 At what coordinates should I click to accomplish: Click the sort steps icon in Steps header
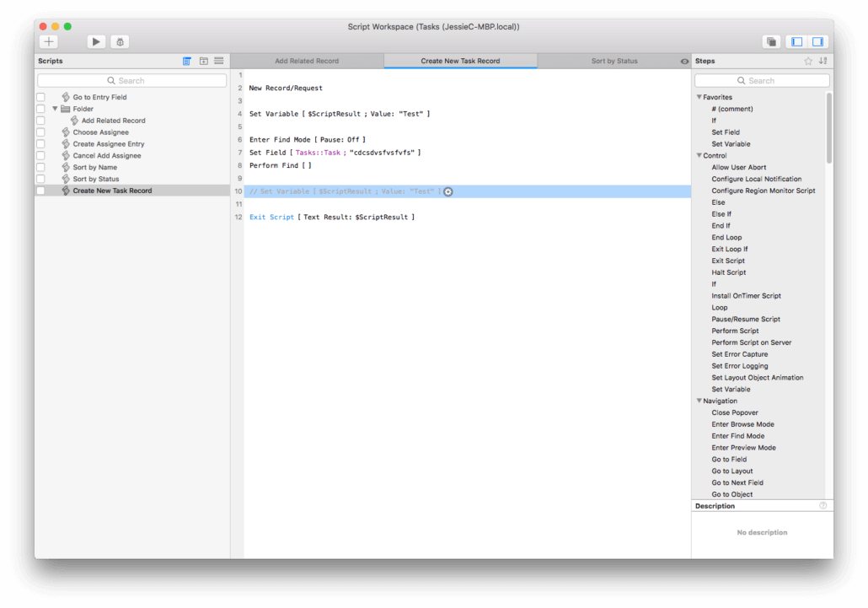[x=823, y=61]
